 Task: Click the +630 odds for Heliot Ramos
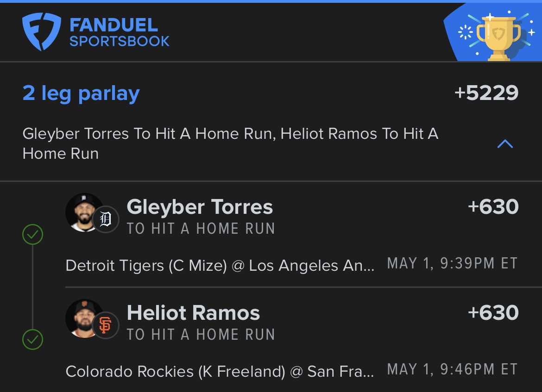click(493, 312)
